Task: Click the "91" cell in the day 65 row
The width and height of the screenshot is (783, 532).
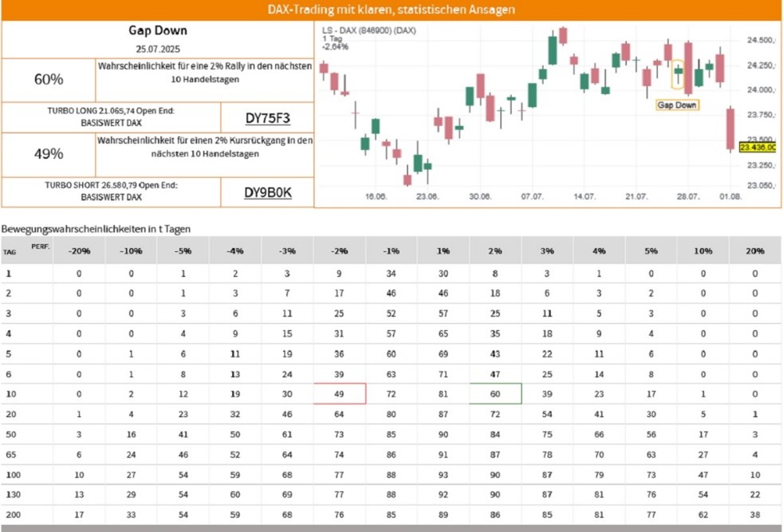Action: tap(443, 455)
